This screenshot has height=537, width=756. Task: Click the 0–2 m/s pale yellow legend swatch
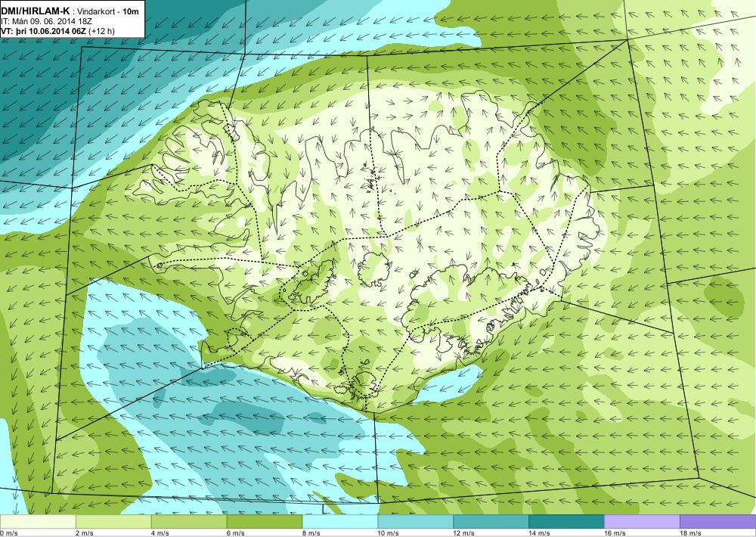tap(38, 522)
